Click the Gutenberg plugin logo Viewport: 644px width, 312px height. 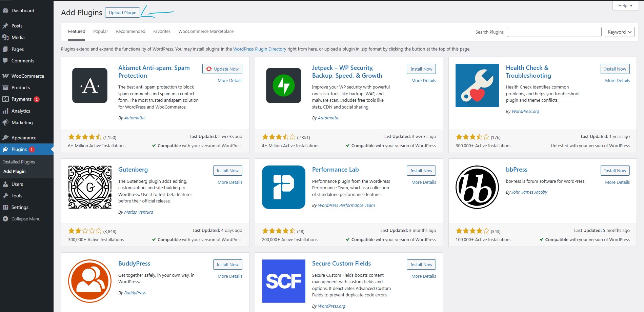pyautogui.click(x=90, y=187)
